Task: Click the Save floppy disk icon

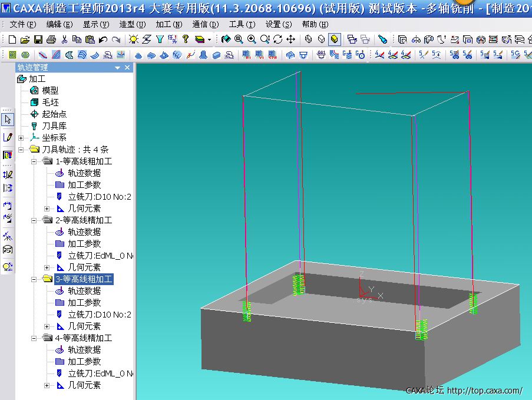Action: (38, 39)
